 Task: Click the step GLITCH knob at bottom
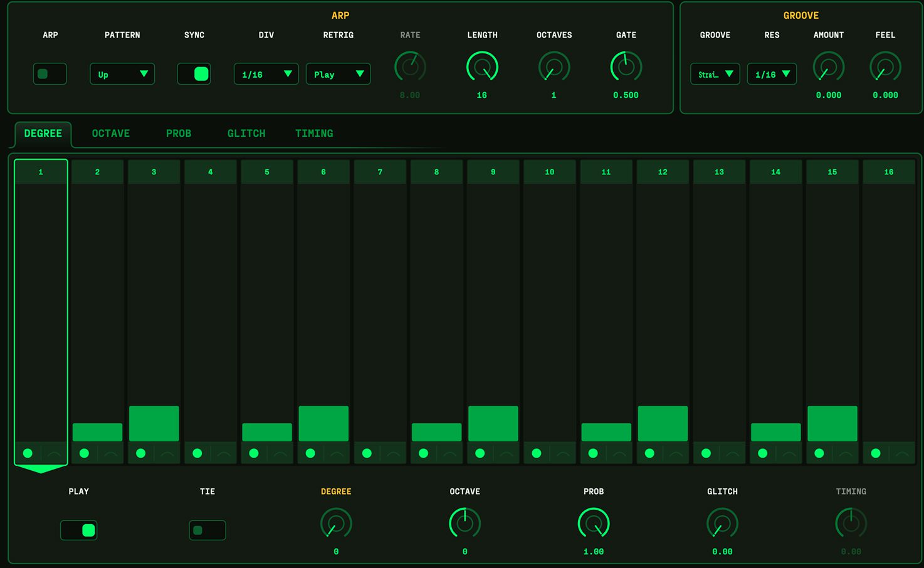[x=722, y=523]
